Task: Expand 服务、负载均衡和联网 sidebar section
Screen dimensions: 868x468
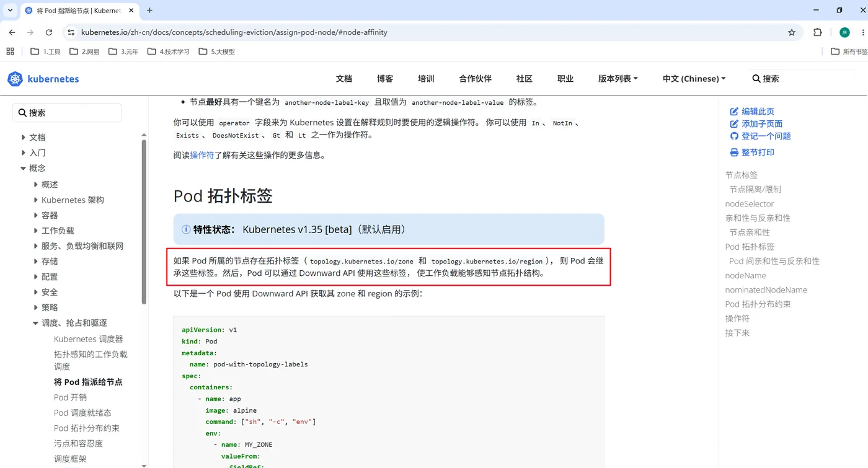Action: pyautogui.click(x=36, y=246)
